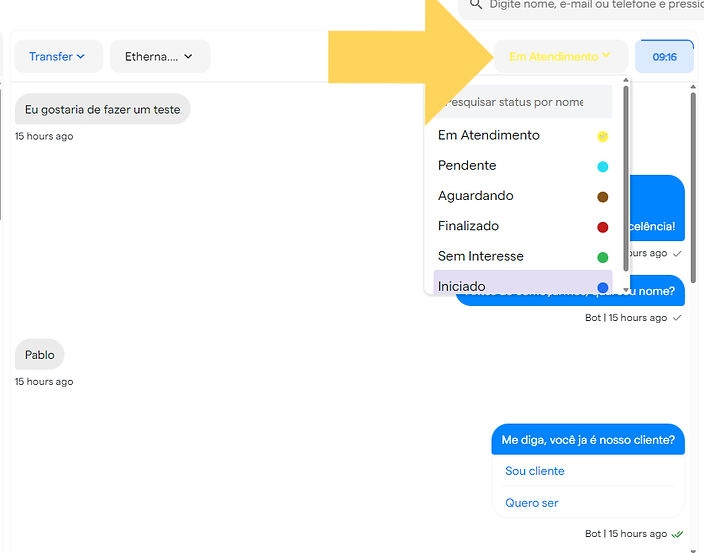Click the yellow dot beside Em Atendimento option
The height and width of the screenshot is (553, 704).
pos(602,136)
